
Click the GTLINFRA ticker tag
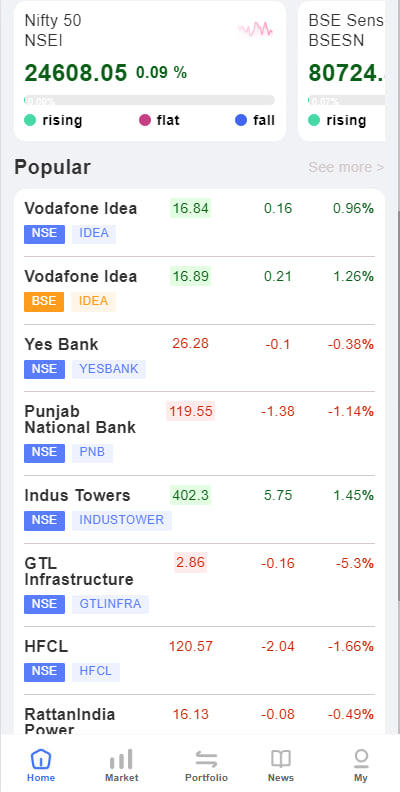point(110,604)
